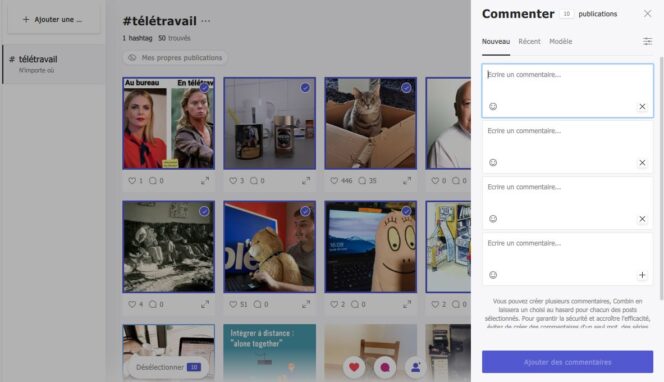The height and width of the screenshot is (382, 664).
Task: Uncheck the cat in box post
Action: click(406, 88)
